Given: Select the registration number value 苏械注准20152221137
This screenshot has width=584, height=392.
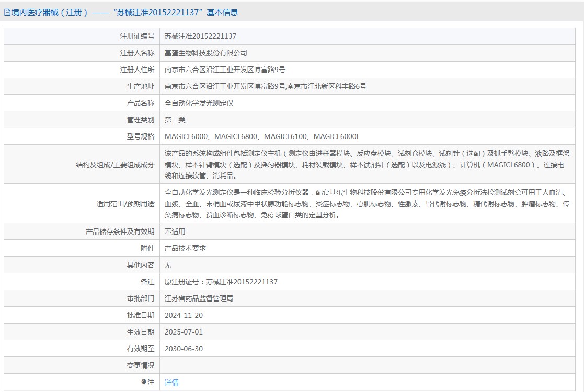Looking at the screenshot, I should tap(200, 36).
